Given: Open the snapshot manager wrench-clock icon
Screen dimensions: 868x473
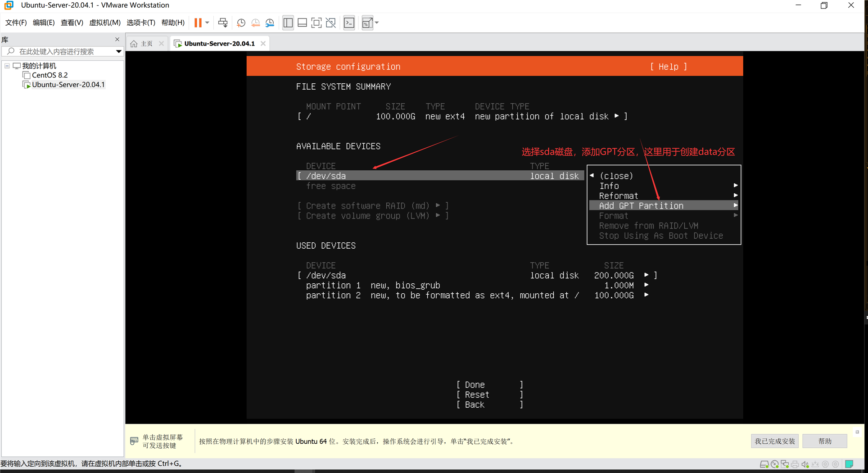Looking at the screenshot, I should pos(270,23).
